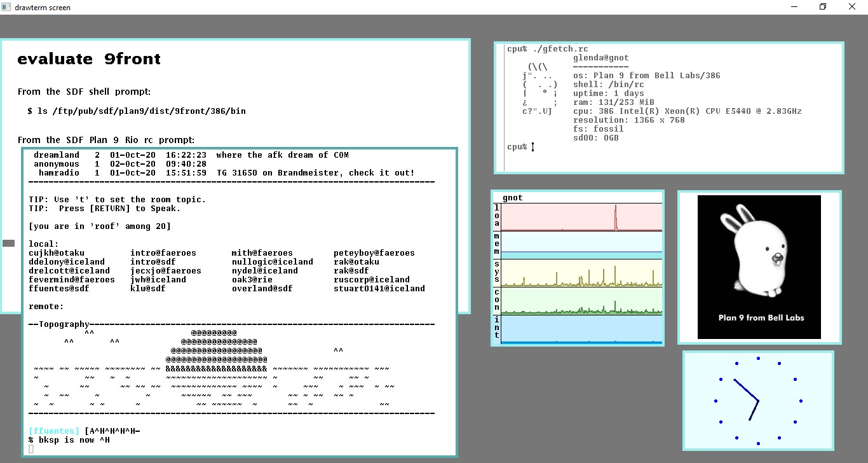Click the 'hamradio' room row

tap(226, 173)
